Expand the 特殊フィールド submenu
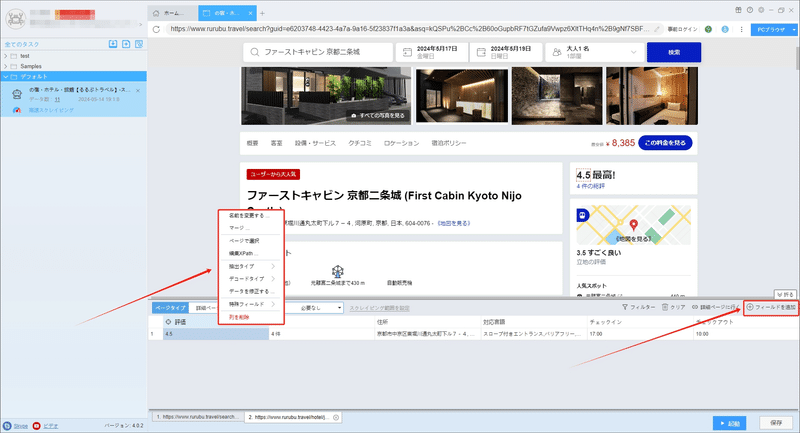This screenshot has width=800, height=433. (251, 304)
